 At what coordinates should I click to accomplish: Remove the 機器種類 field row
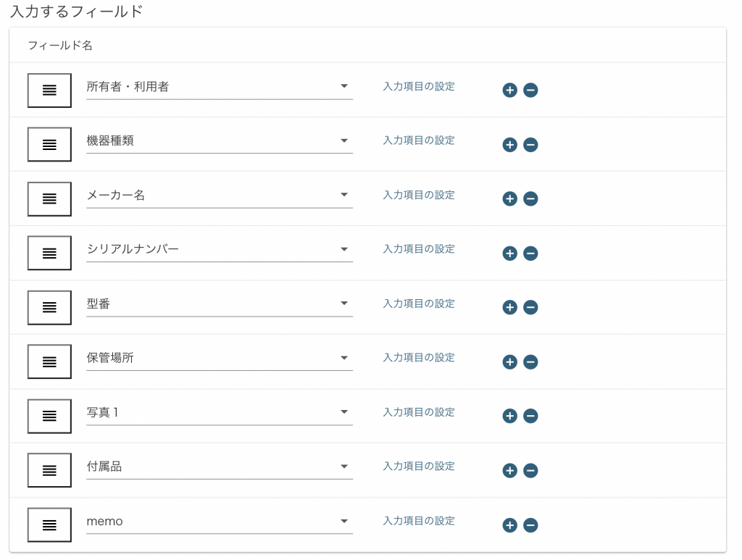pyautogui.click(x=530, y=145)
